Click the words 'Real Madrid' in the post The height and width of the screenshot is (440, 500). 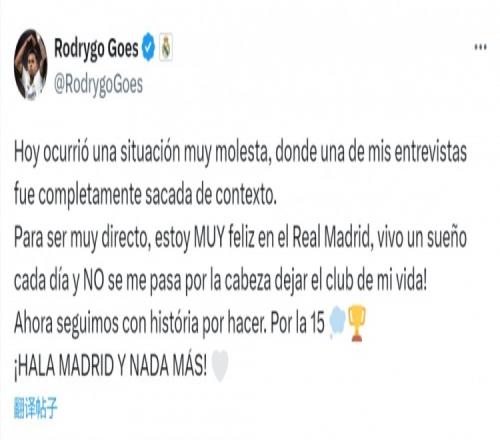332,237
